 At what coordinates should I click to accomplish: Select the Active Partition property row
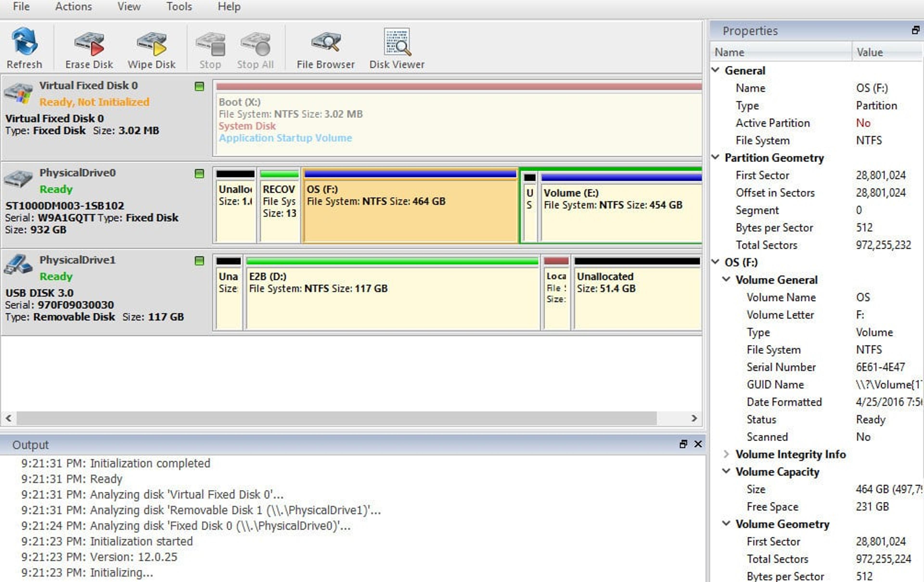point(816,123)
